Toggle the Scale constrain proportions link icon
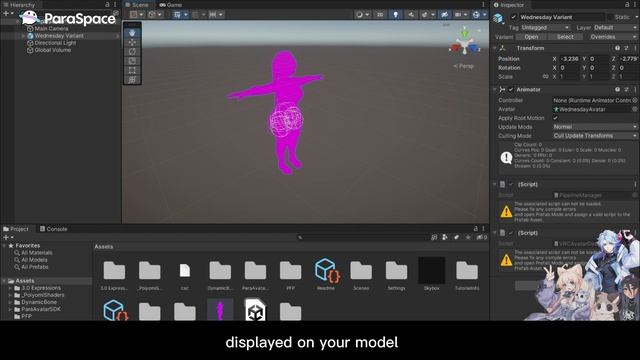Viewport: 640px width, 360px height. pyautogui.click(x=545, y=77)
